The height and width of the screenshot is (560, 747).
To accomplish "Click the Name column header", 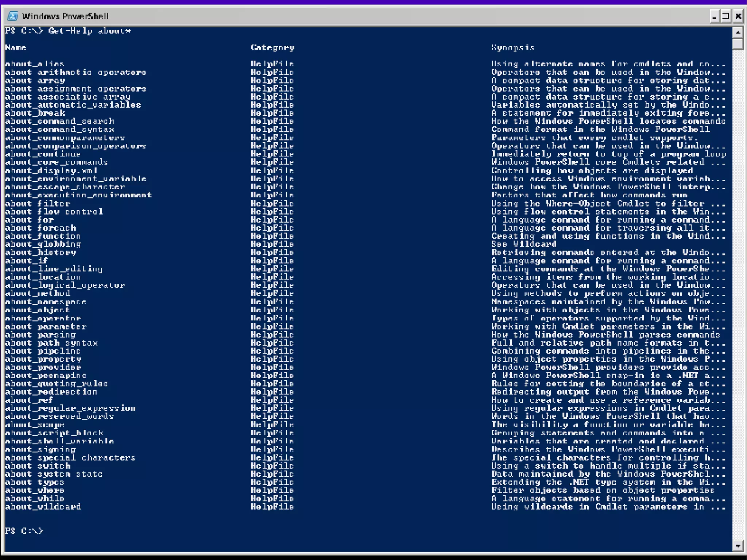I will coord(16,47).
